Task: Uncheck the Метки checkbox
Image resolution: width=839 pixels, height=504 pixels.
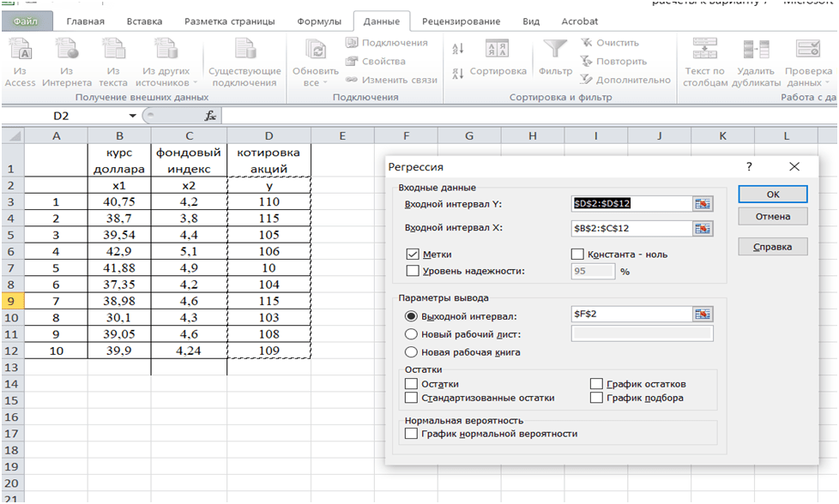Action: [x=412, y=255]
